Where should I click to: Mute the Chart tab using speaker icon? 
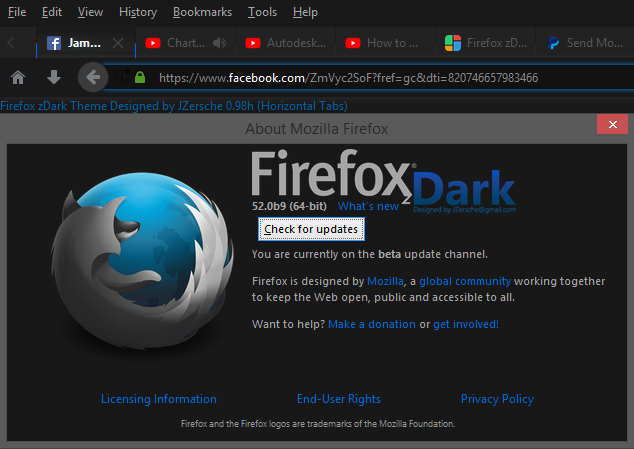point(219,43)
